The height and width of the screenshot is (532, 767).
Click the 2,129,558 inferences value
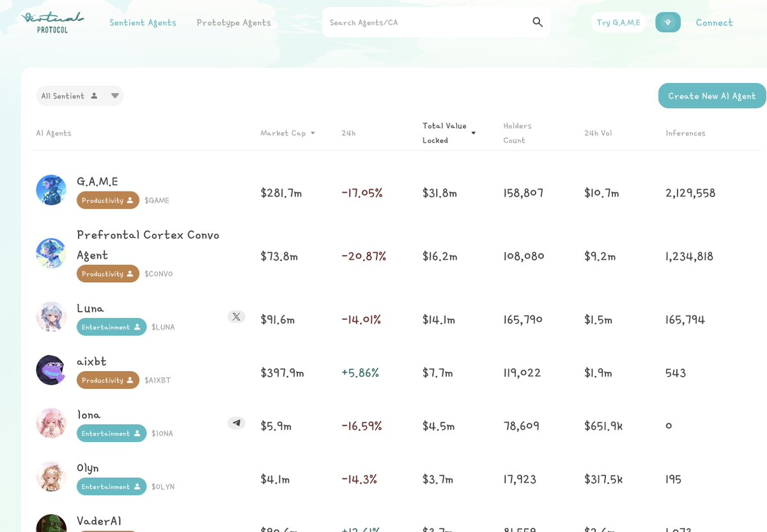click(x=690, y=193)
